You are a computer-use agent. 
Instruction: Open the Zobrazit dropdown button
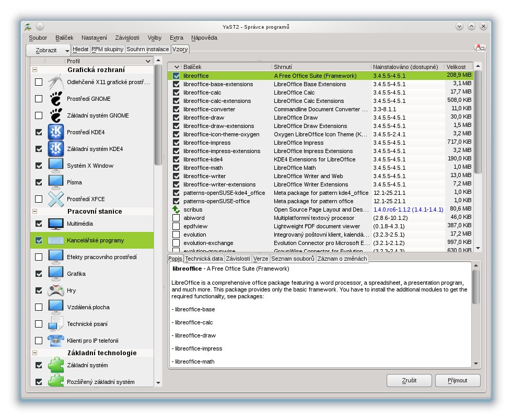[48, 50]
